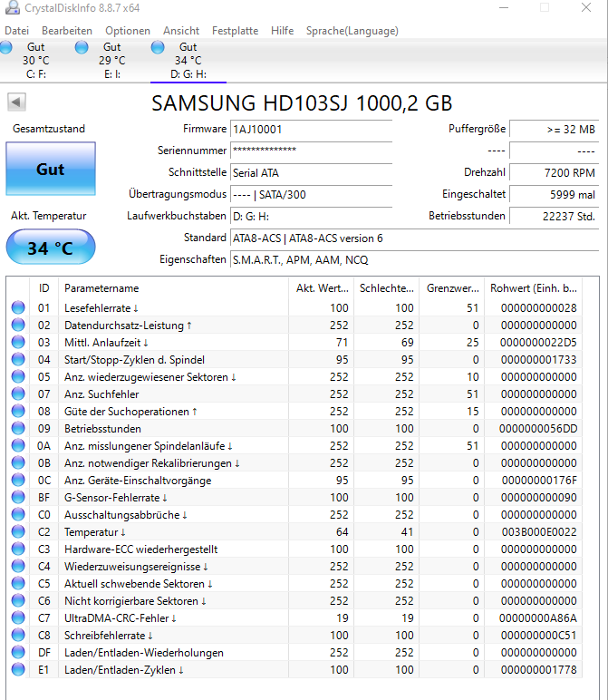Select the D: G: H: disk tab

point(188,61)
